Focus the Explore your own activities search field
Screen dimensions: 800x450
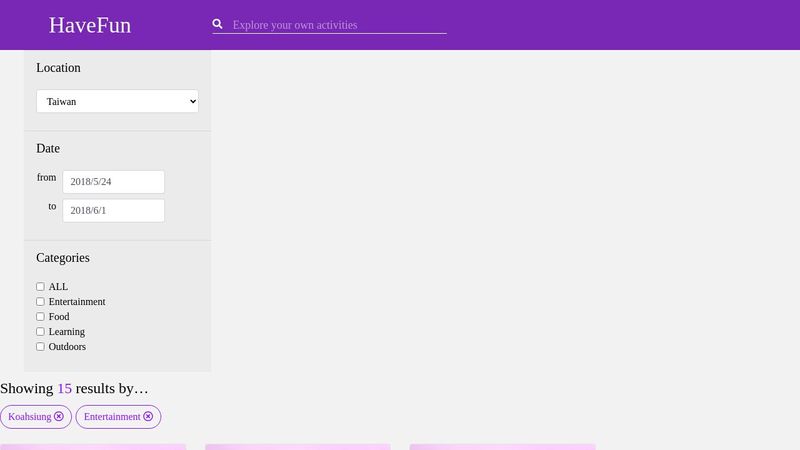(339, 25)
